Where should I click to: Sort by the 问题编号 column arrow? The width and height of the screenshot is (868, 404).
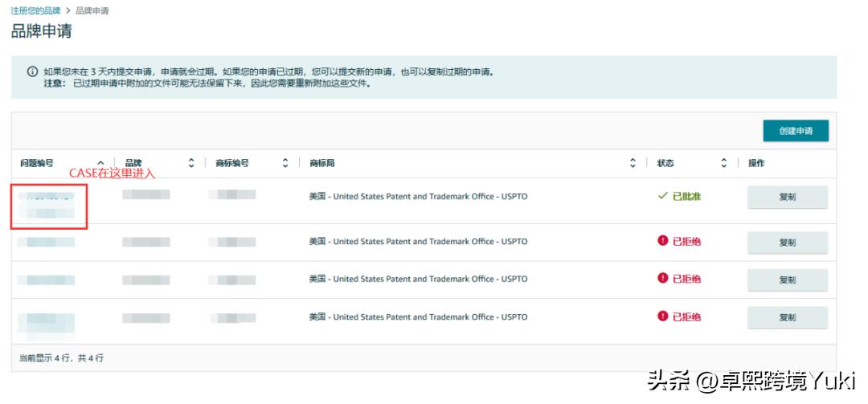[x=100, y=163]
